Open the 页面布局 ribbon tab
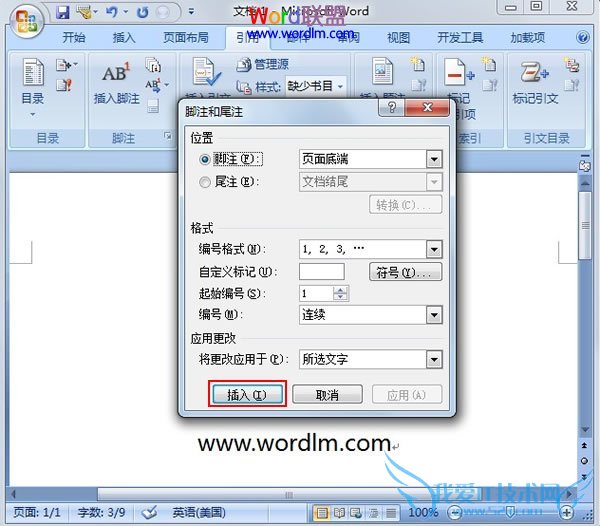The height and width of the screenshot is (526, 600). (186, 37)
